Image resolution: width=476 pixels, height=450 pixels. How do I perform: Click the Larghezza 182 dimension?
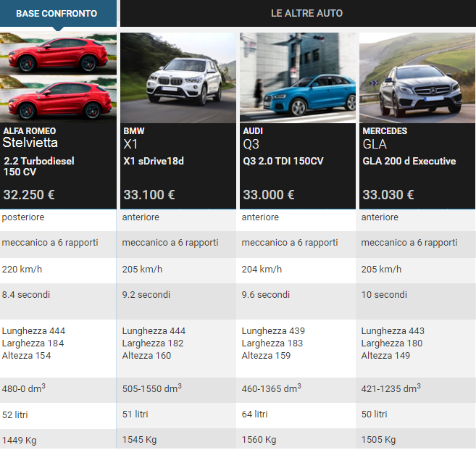pos(153,343)
